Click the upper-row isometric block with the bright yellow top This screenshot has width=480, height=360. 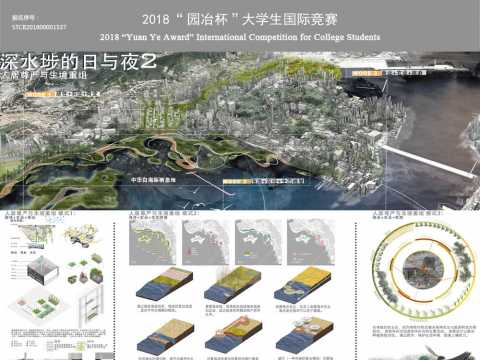pyautogui.click(x=302, y=284)
